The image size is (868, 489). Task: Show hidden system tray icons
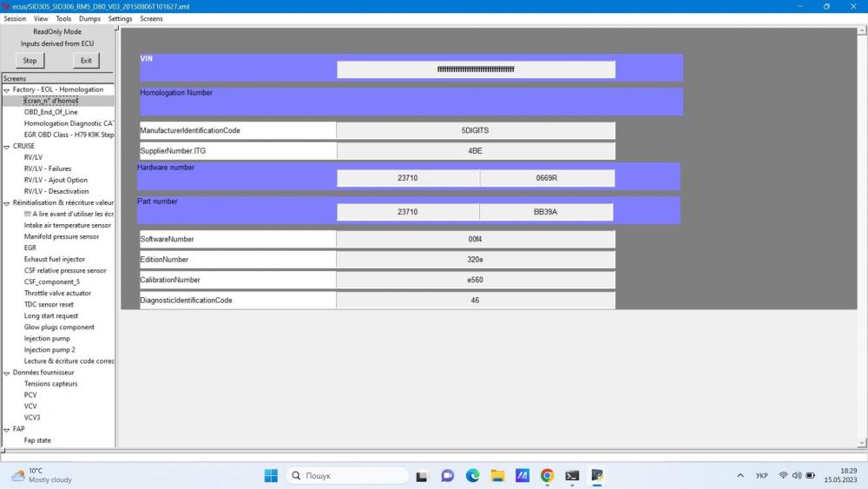[740, 476]
